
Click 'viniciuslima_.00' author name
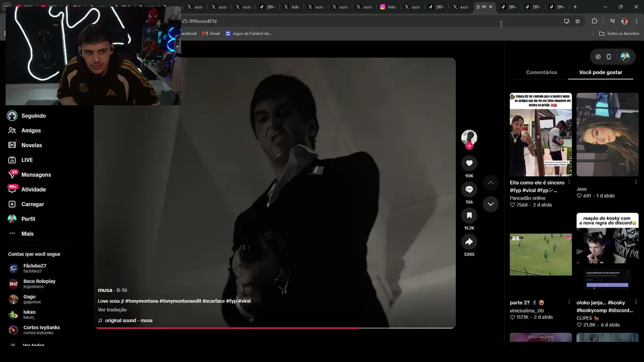(x=526, y=311)
